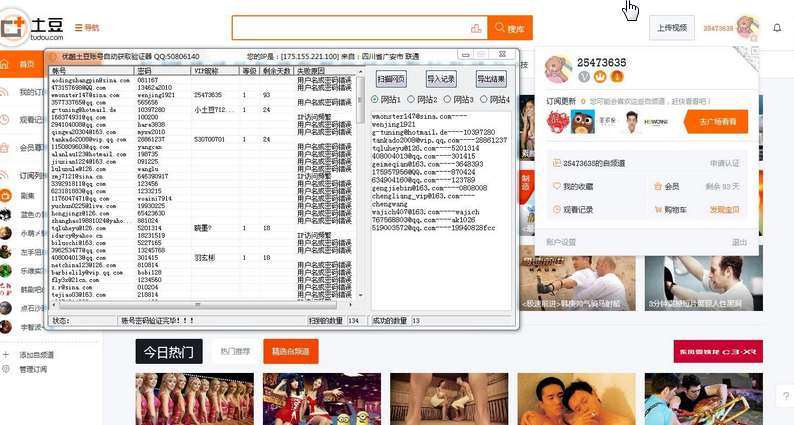Click the channel icon beside 25473635的自频道

pos(557,163)
